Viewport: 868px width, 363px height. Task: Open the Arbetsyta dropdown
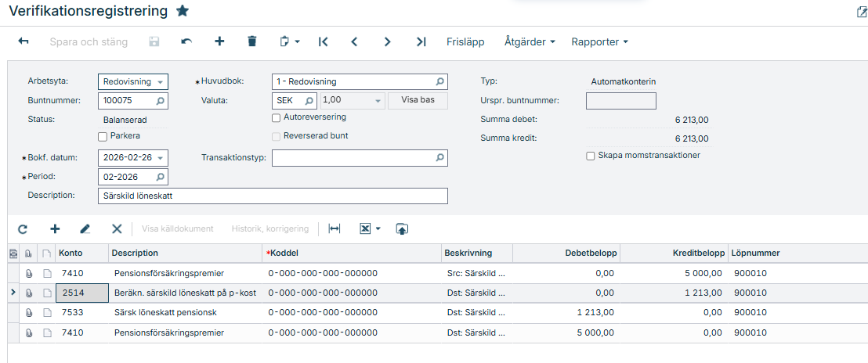click(161, 82)
